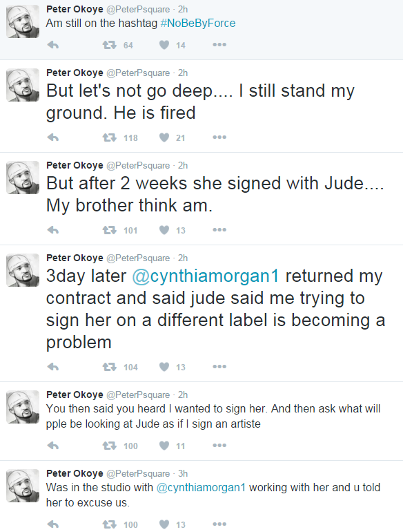Retweet the 'You then said you heard' tweet
This screenshot has width=403, height=532.
coord(110,446)
